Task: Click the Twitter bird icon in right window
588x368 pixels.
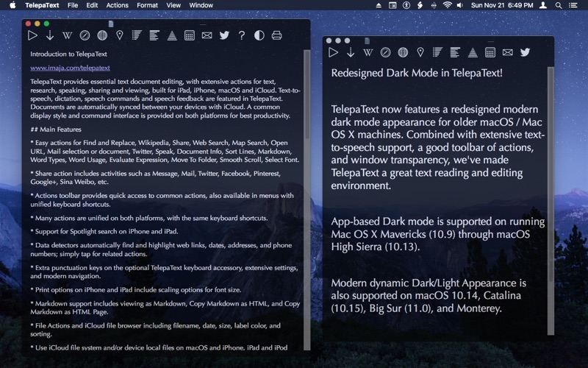Action: (x=525, y=52)
